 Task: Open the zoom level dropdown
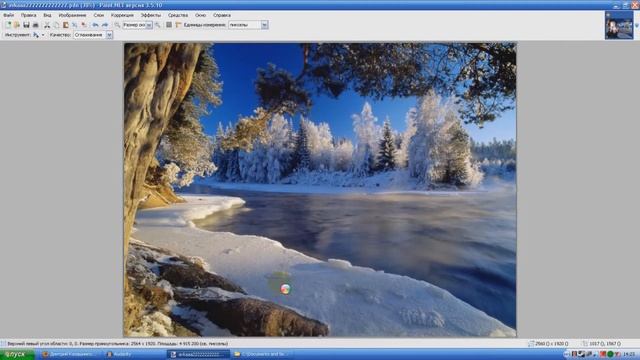click(x=149, y=25)
